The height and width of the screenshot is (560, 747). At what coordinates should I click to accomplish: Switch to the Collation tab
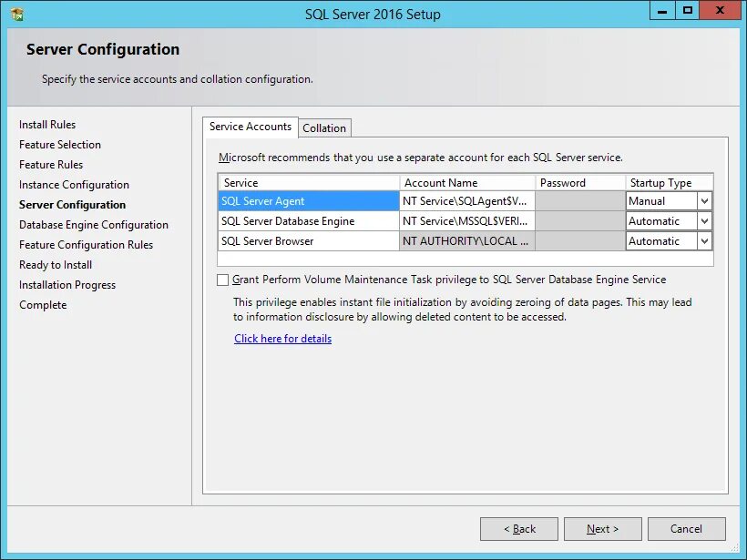coord(324,128)
